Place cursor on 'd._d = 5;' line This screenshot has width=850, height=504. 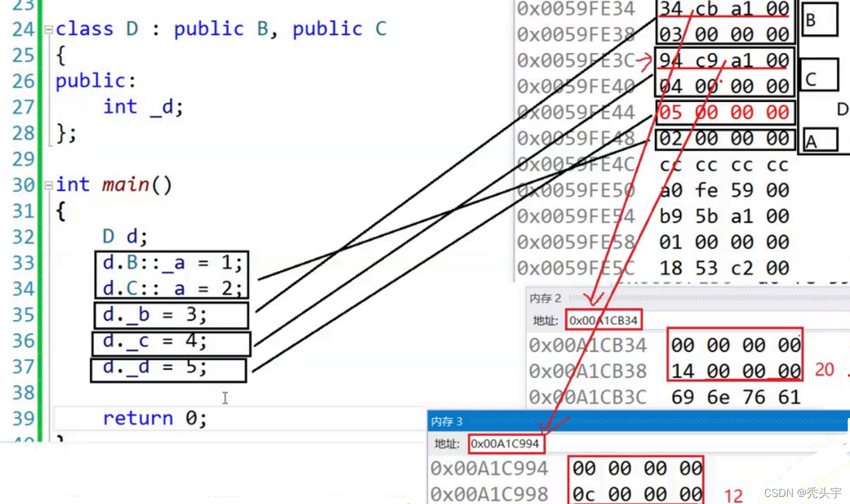click(155, 367)
